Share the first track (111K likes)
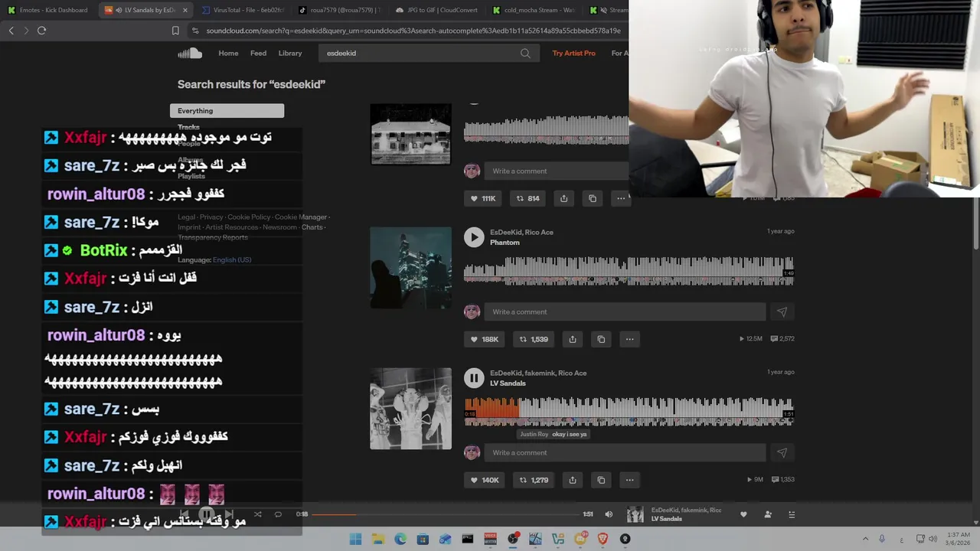This screenshot has height=551, width=980. click(x=563, y=198)
